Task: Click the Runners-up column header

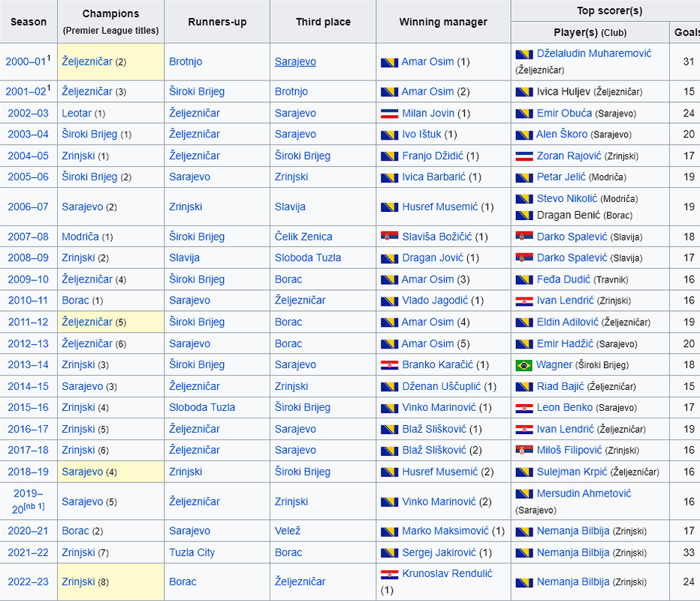Action: (217, 22)
